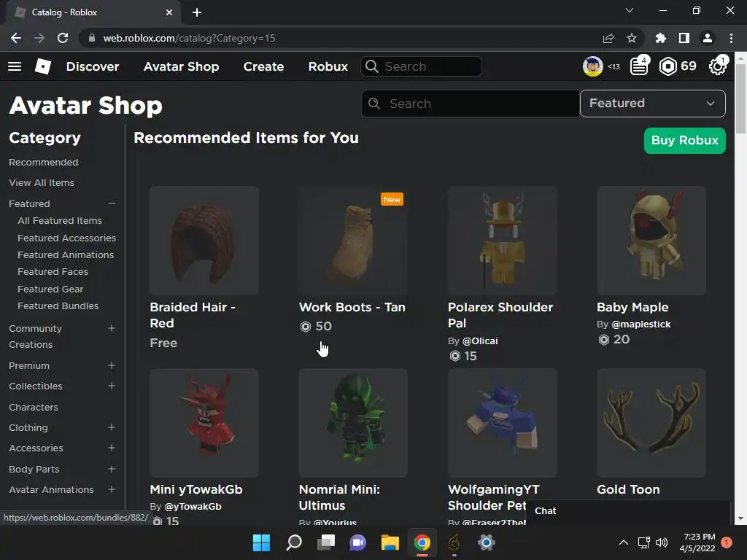Open the Chat panel bar
Viewport: 747px width, 560px height.
628,511
